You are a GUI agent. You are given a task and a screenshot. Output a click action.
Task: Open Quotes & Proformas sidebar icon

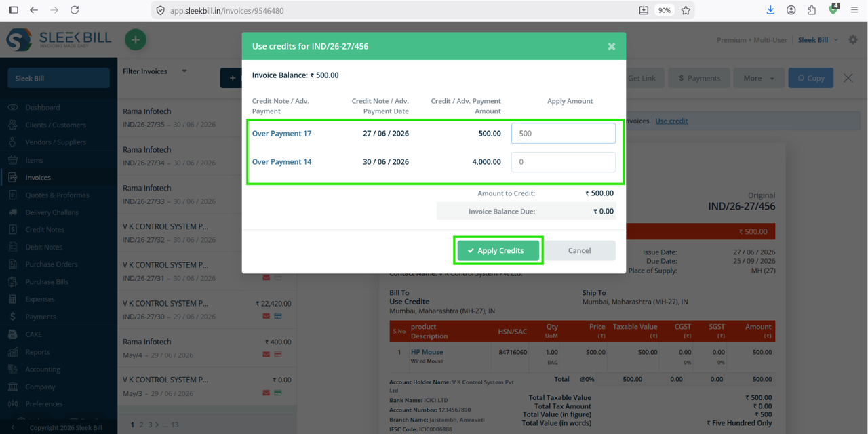pyautogui.click(x=13, y=195)
